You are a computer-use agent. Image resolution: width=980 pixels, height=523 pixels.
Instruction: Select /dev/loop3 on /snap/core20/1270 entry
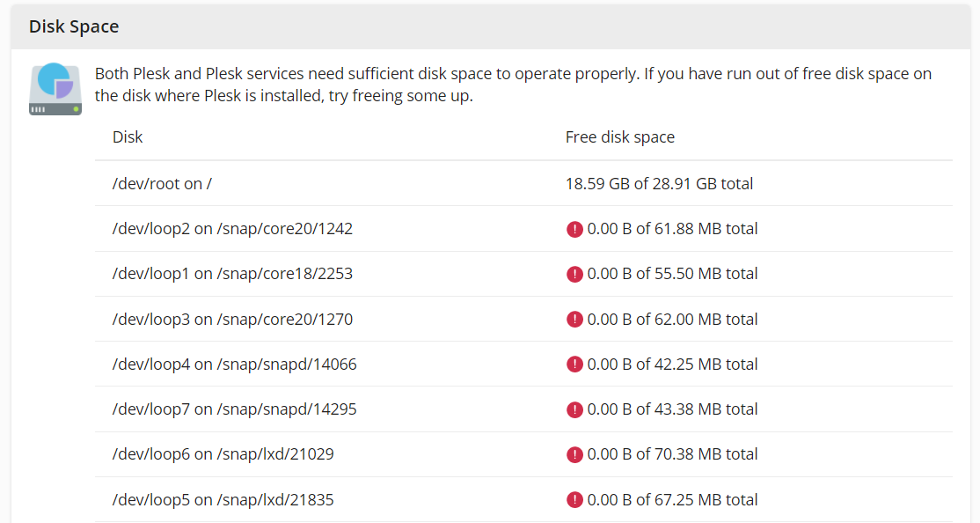(x=232, y=320)
